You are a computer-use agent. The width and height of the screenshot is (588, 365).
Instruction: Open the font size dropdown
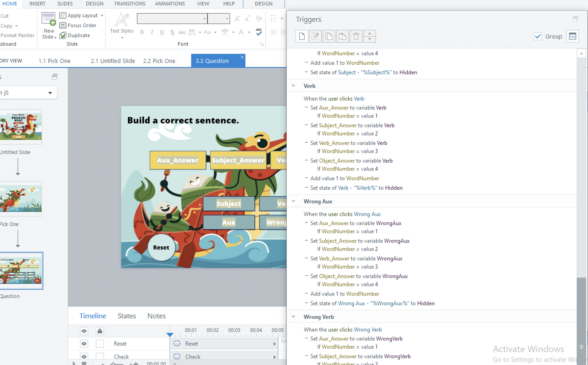(227, 18)
